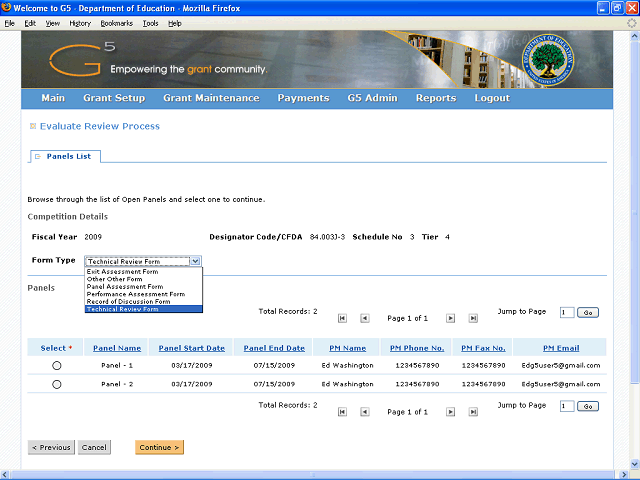Open Main navigation item

pyautogui.click(x=53, y=98)
